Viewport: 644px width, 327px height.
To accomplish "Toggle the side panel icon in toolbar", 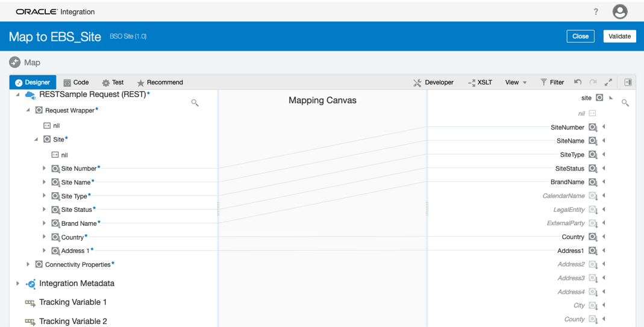I will (x=628, y=82).
